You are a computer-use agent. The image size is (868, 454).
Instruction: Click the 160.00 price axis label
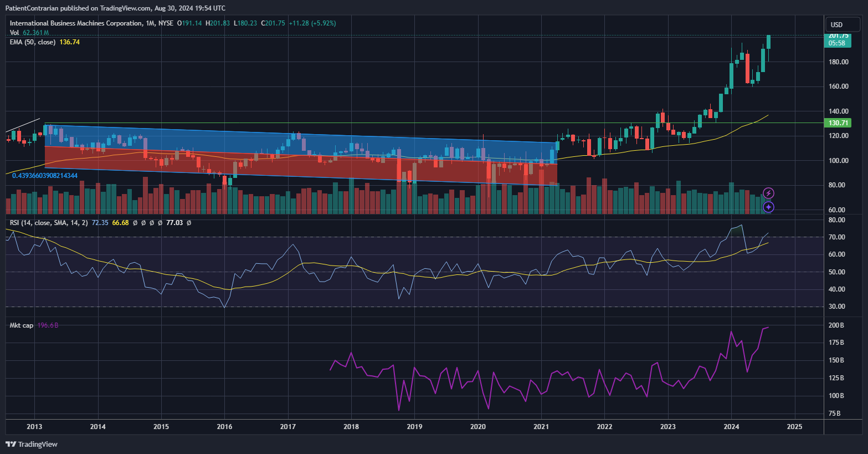click(x=838, y=86)
